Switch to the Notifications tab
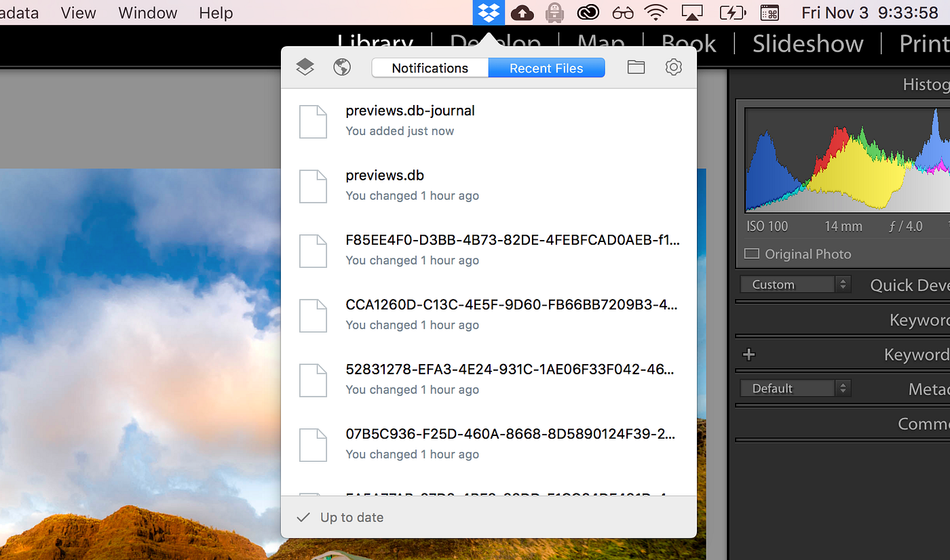950x560 pixels. click(430, 67)
